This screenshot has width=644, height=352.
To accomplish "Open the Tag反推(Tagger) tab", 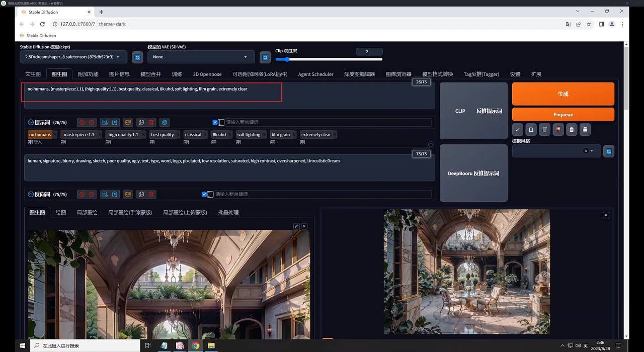I will (x=481, y=74).
